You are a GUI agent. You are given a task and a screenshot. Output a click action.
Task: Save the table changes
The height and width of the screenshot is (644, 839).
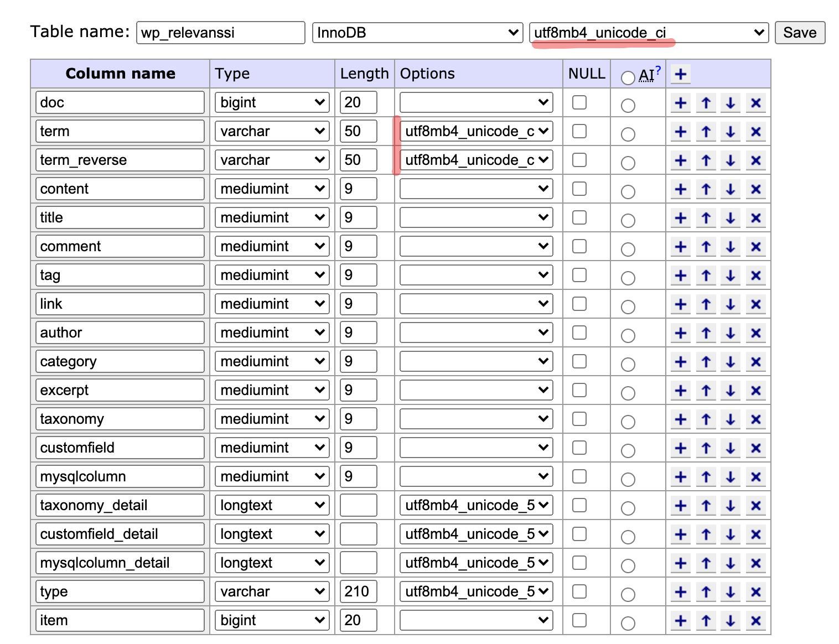[x=800, y=33]
